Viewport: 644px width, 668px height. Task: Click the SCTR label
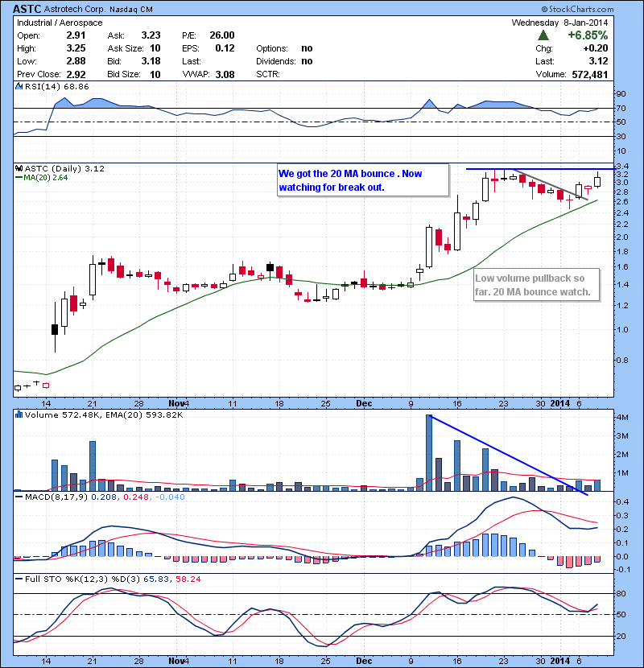tap(268, 74)
